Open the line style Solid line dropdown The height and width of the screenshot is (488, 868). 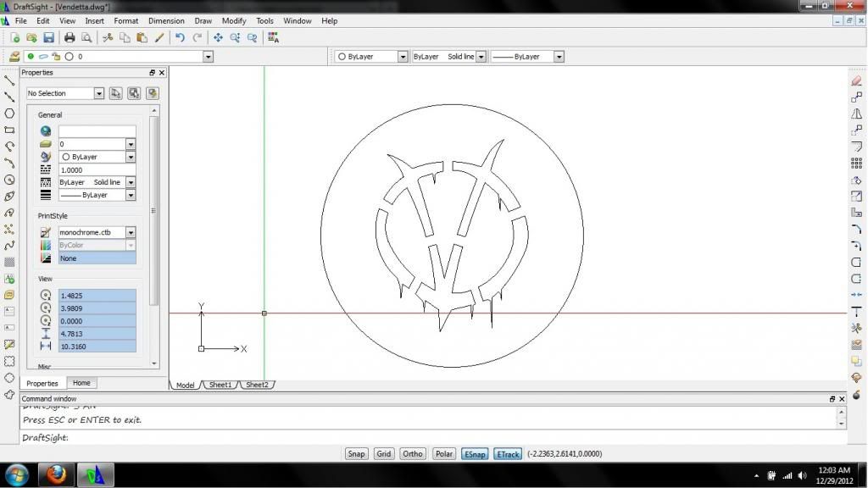click(481, 57)
